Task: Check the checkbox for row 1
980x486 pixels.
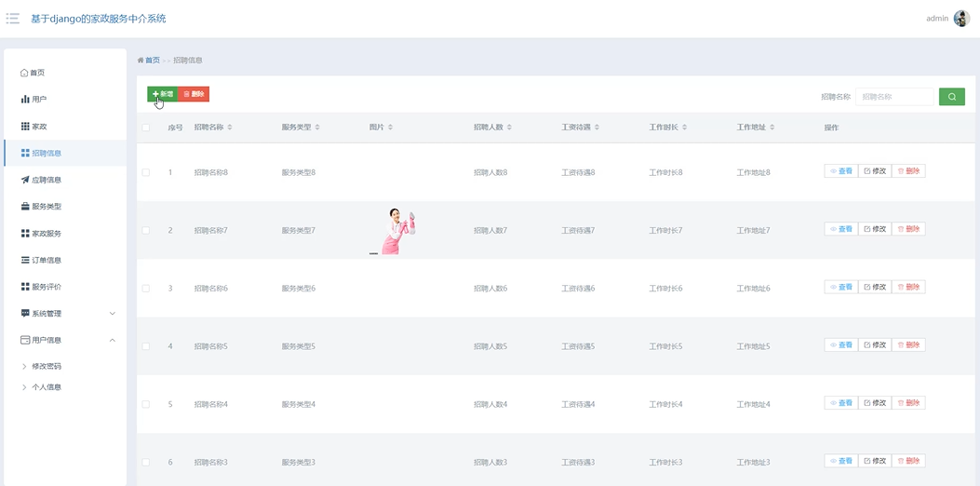Action: [x=146, y=172]
